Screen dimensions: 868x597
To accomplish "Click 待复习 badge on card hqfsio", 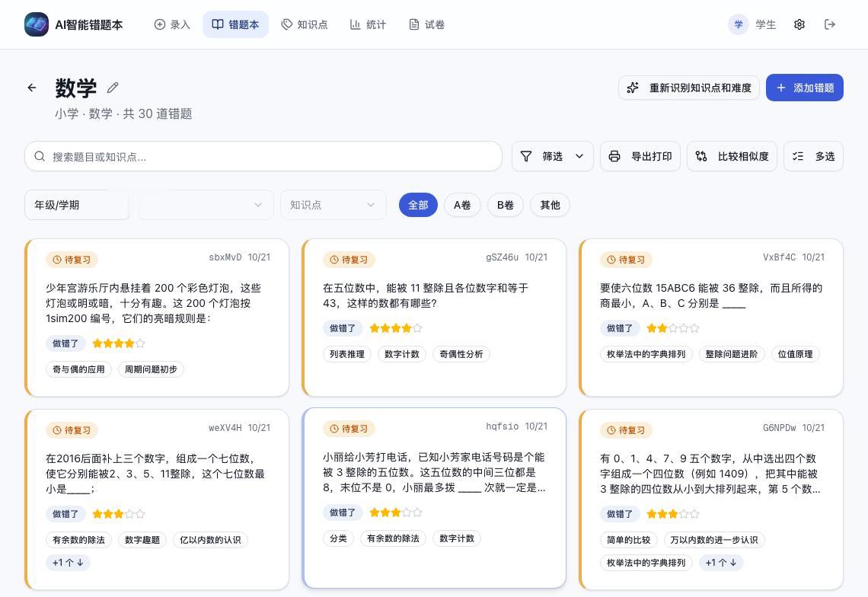I will (349, 428).
